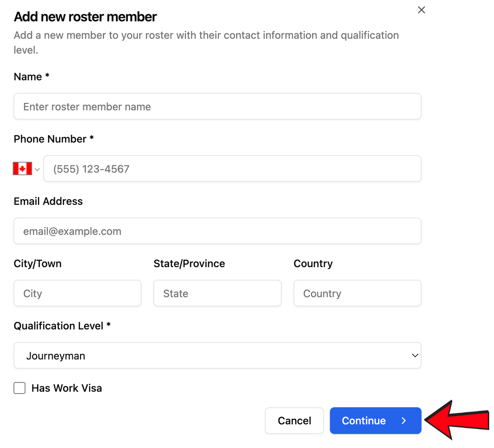The height and width of the screenshot is (448, 494).
Task: Focus the phone number input
Action: click(x=232, y=168)
